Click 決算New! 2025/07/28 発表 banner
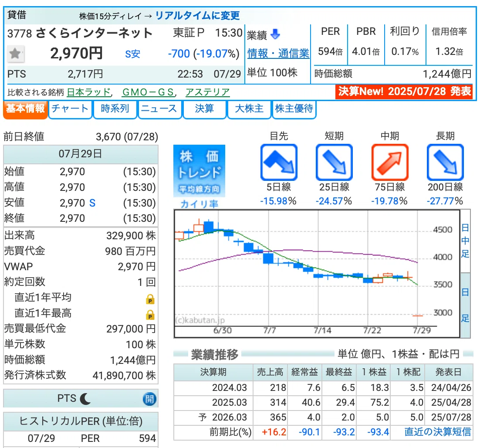 coord(404,91)
